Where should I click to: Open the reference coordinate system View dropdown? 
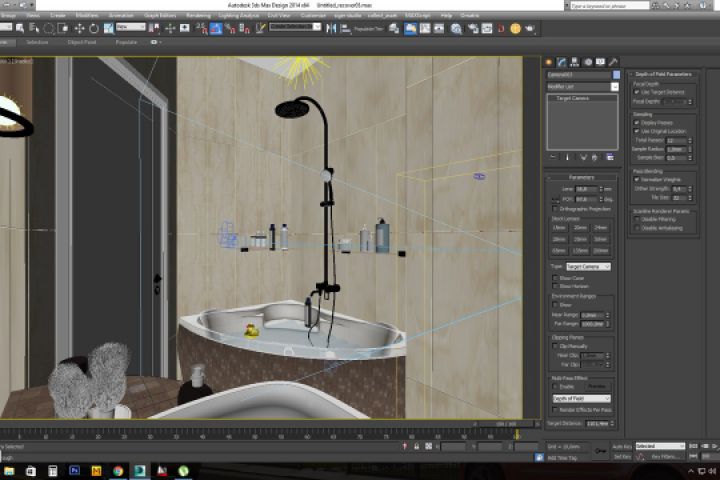pos(131,28)
